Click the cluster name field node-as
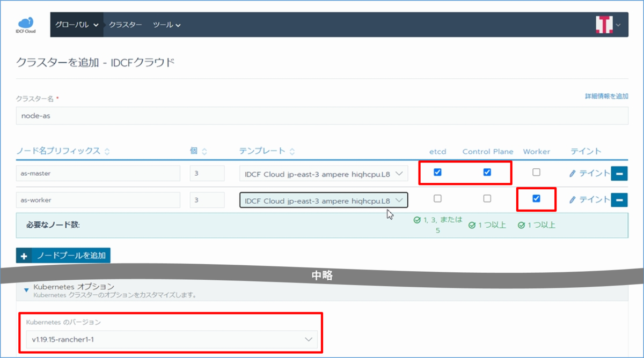Screen dimensions: 644x358 tap(322, 115)
